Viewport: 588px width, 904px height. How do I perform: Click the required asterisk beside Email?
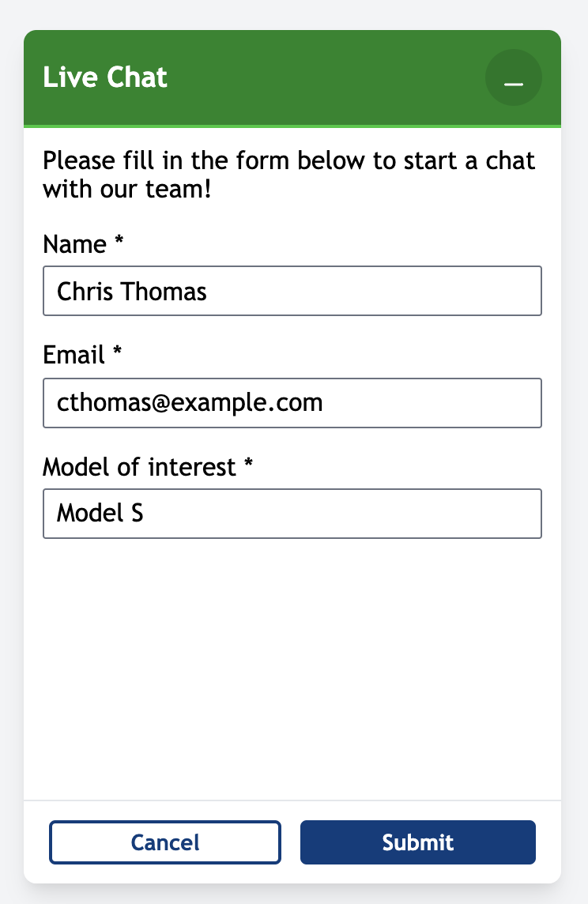point(117,353)
